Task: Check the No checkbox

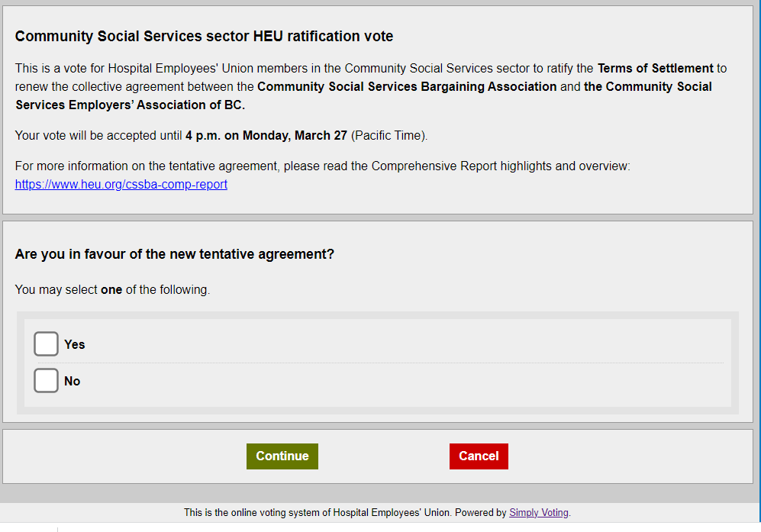Action: 46,381
